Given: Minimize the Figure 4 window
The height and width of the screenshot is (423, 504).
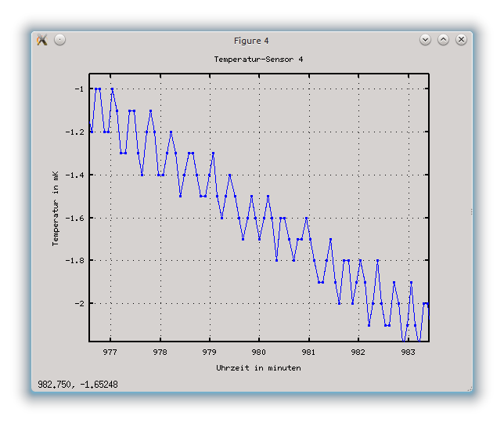Looking at the screenshot, I should pos(425,40).
